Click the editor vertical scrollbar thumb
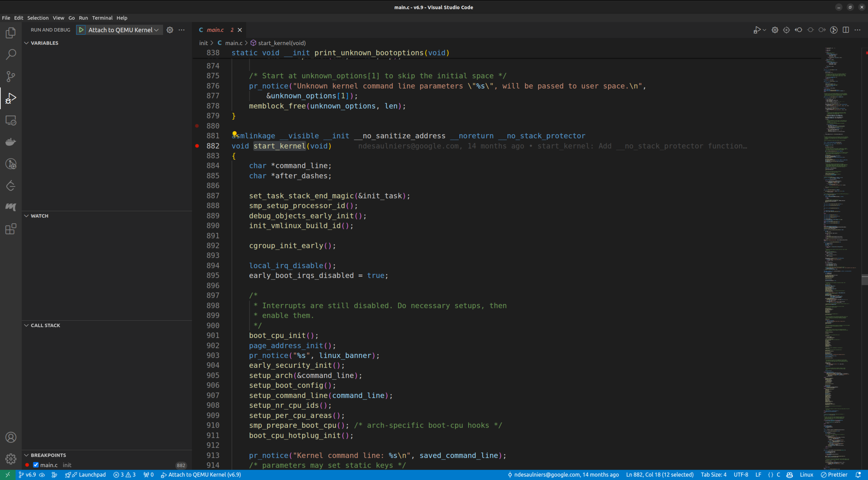 point(865,280)
